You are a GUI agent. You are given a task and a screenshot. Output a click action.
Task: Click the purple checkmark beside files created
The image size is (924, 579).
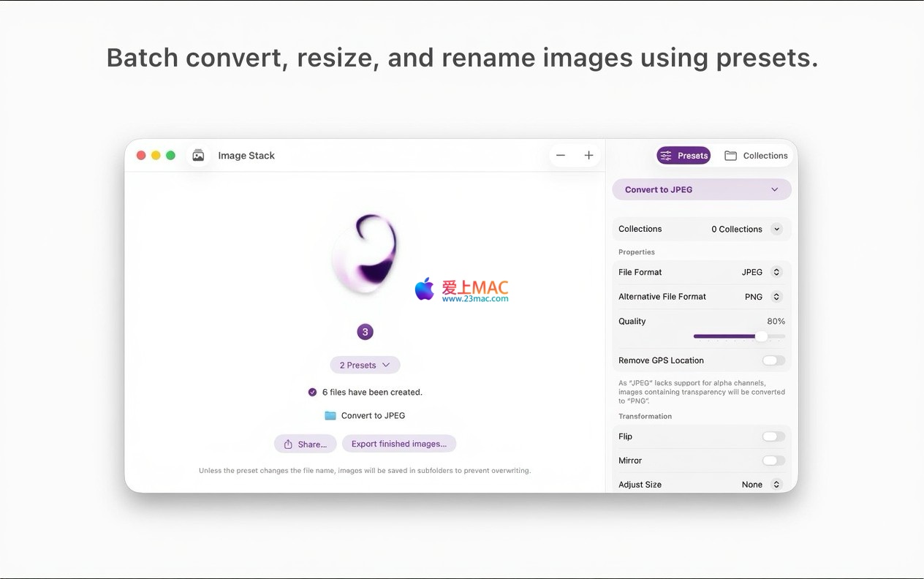pos(313,393)
